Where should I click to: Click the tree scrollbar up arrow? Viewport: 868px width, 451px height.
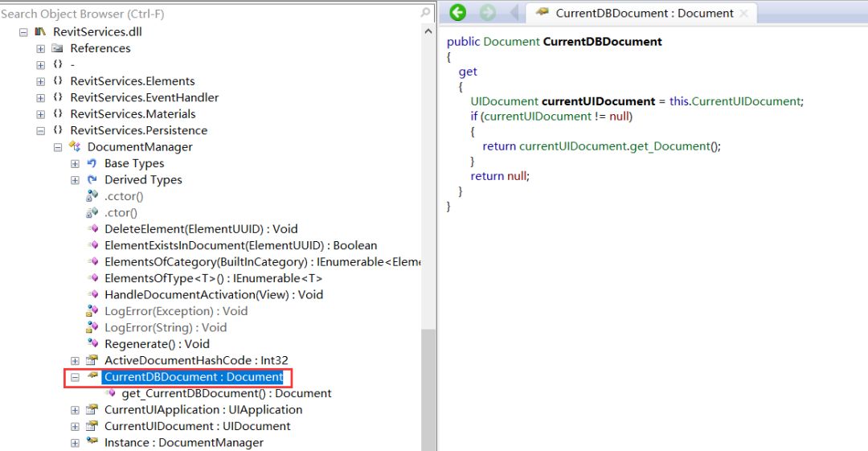(x=428, y=31)
